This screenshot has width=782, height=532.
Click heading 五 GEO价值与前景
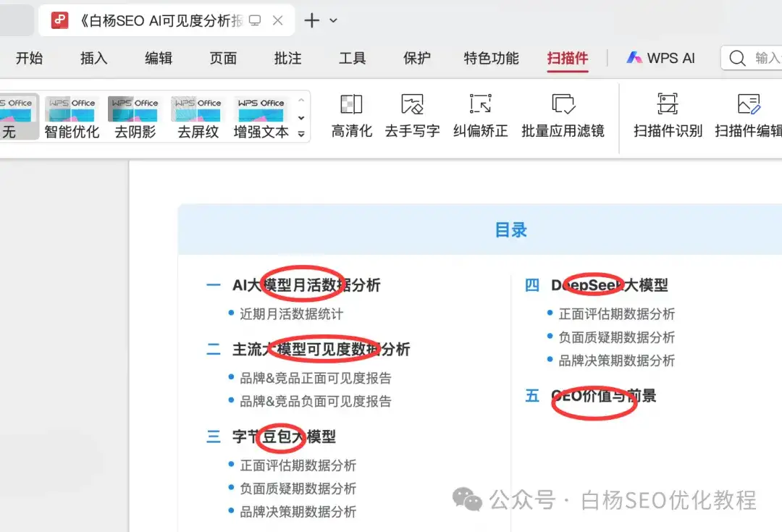(591, 396)
